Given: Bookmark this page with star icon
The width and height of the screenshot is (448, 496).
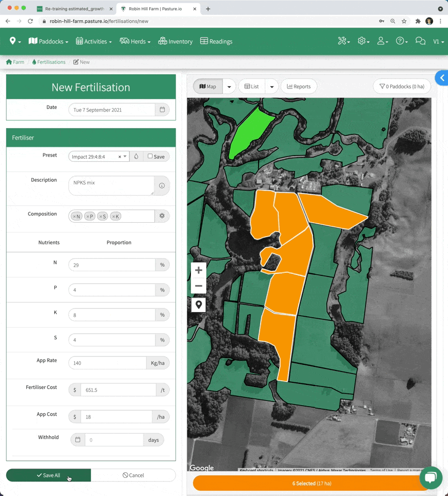Looking at the screenshot, I should (x=404, y=21).
